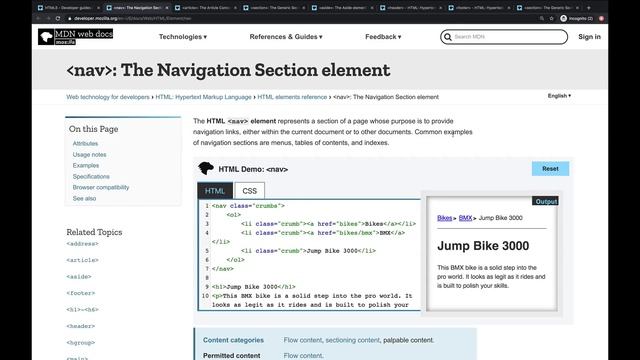
Task: Open the Feedback dropdown
Action: coord(383,37)
